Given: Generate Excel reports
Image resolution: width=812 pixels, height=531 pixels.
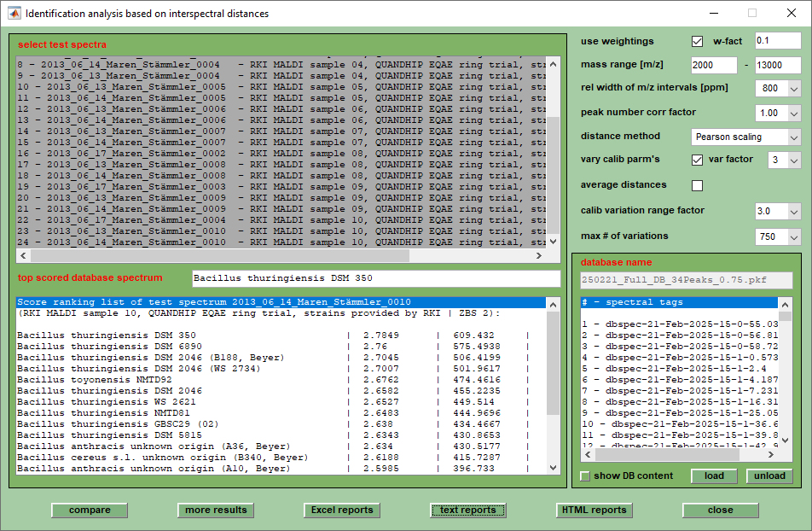Looking at the screenshot, I should 341,511.
